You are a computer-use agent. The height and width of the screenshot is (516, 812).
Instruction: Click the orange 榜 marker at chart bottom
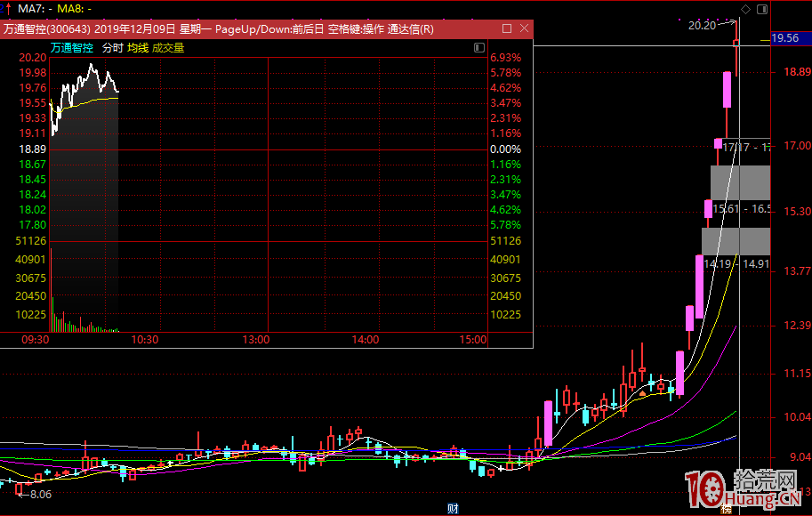click(x=726, y=510)
